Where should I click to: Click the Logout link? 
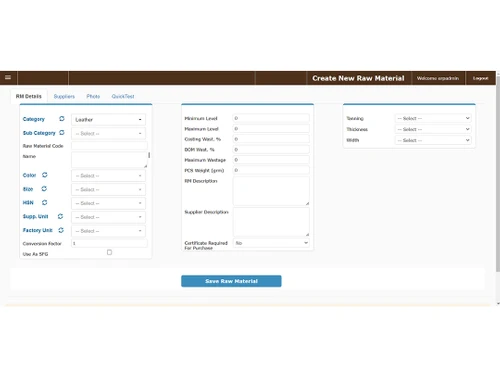pyautogui.click(x=480, y=78)
